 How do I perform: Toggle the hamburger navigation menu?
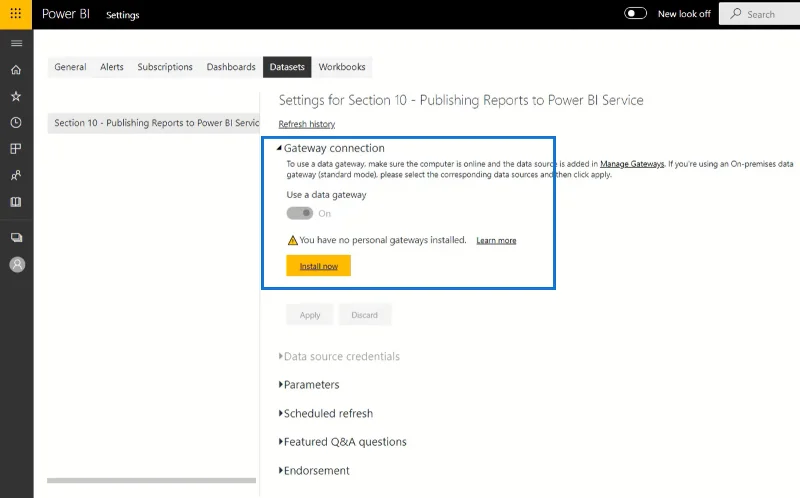point(16,43)
